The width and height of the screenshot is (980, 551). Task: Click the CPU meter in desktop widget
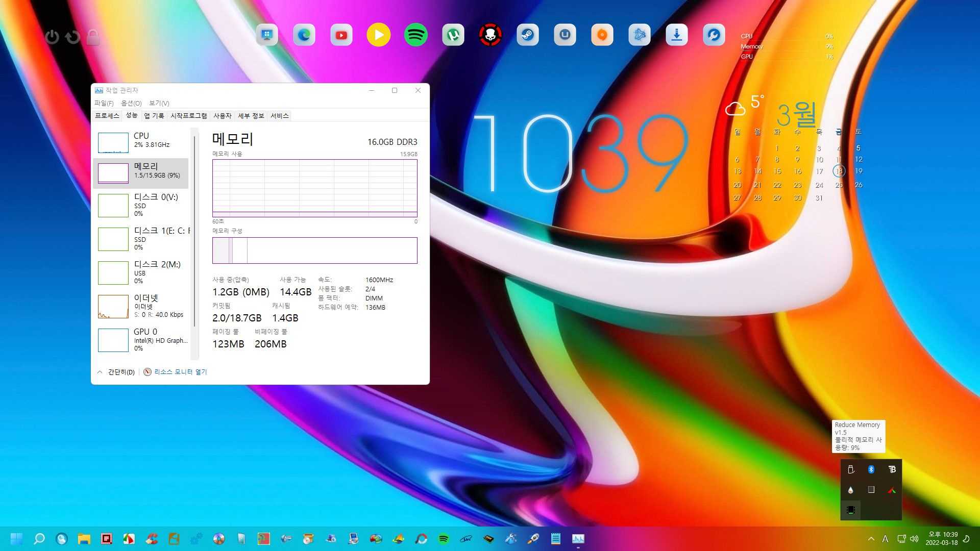(x=787, y=36)
